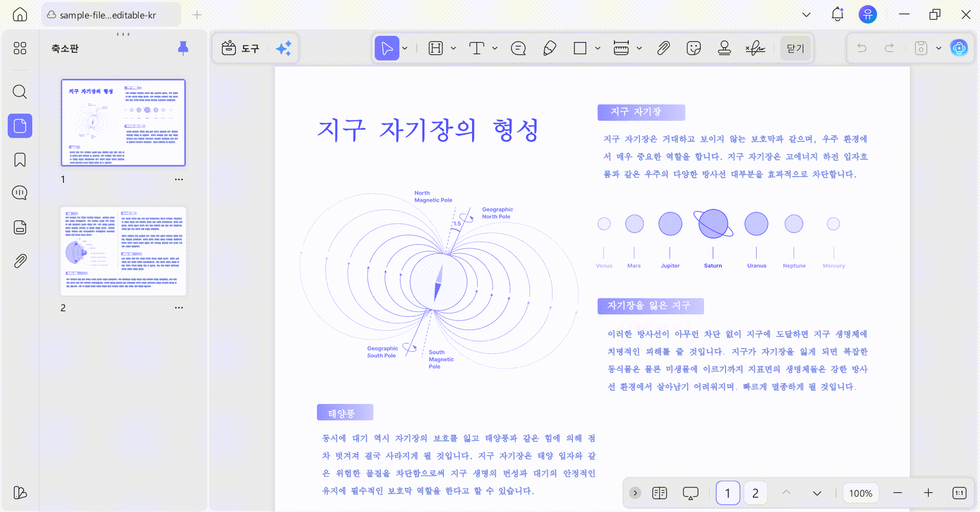Click the 100% zoom level field
This screenshot has height=512, width=980.
(861, 493)
